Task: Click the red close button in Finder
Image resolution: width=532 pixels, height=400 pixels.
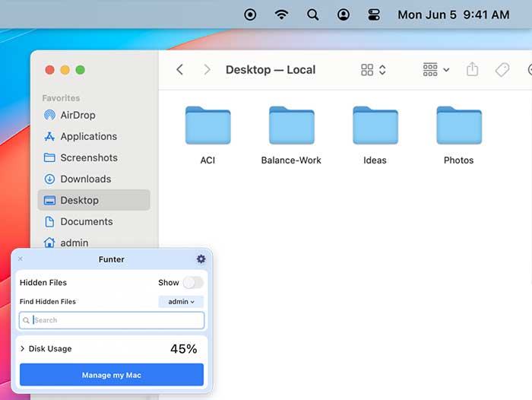Action: [49, 70]
